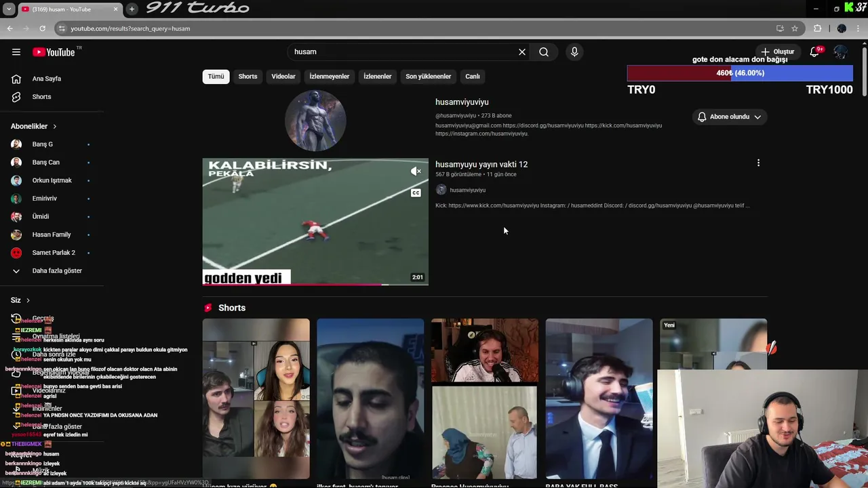
Task: Open Ana Sayfa in sidebar
Action: [x=47, y=79]
